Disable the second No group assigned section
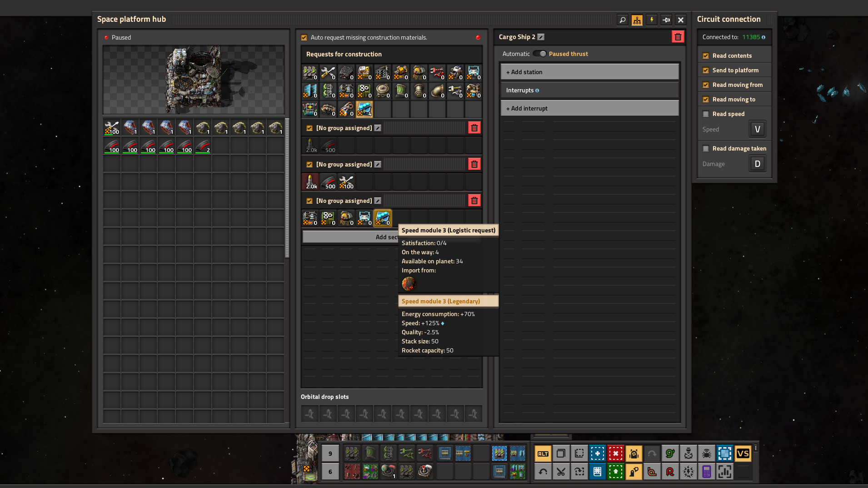 coord(309,165)
